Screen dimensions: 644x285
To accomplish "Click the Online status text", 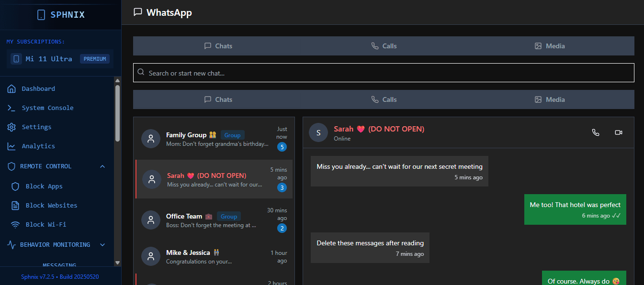I will click(x=342, y=139).
